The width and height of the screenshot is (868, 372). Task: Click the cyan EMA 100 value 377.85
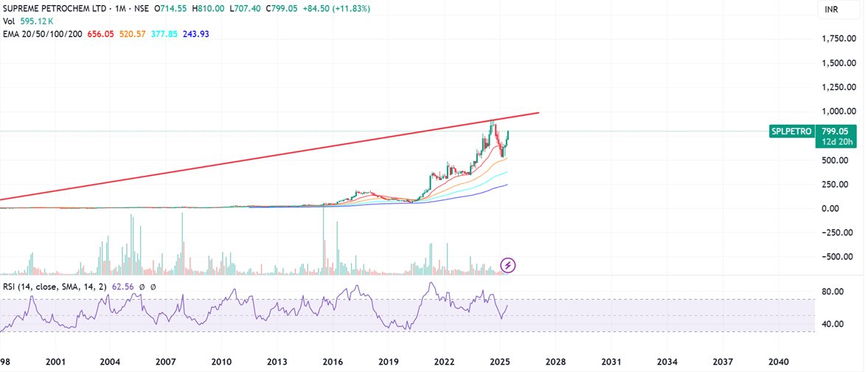(164, 34)
